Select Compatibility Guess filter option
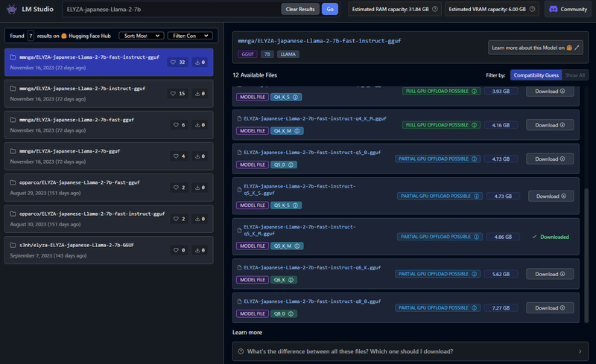596x364 pixels. [536, 75]
